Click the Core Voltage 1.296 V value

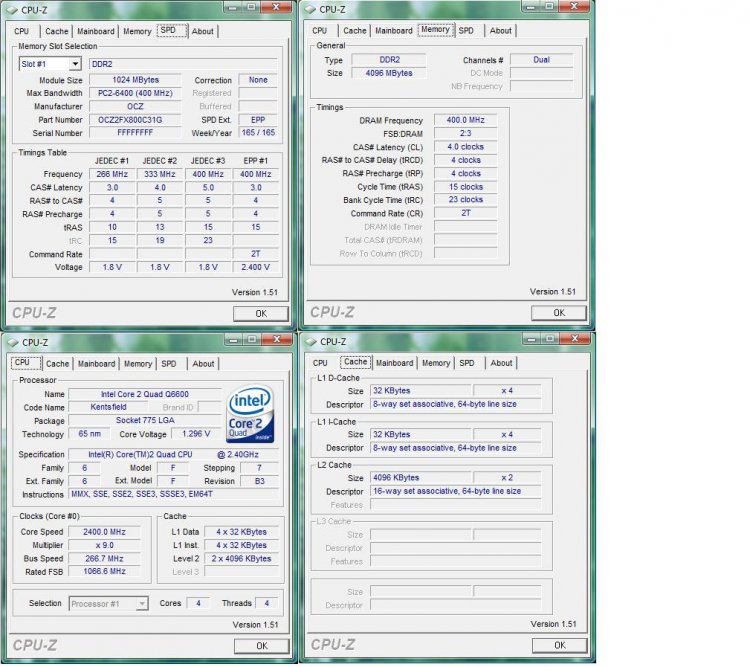(196, 434)
